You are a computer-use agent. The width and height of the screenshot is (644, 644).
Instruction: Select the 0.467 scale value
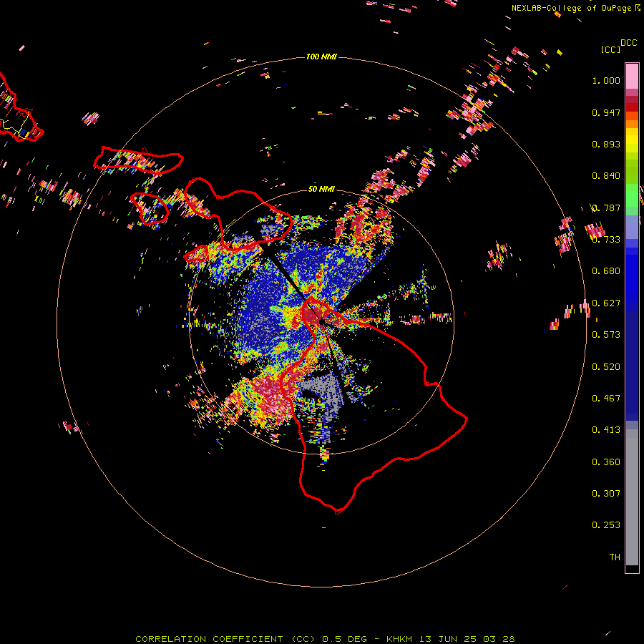click(606, 399)
